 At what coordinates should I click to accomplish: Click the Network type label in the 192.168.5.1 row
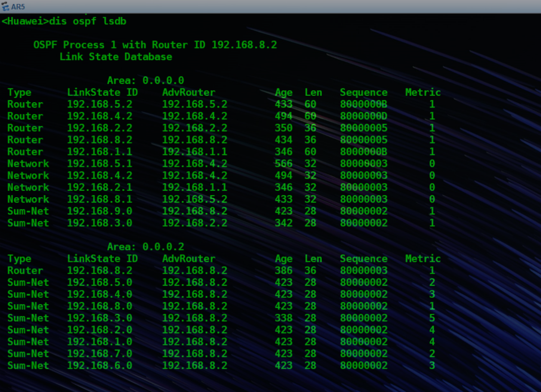[x=28, y=164]
